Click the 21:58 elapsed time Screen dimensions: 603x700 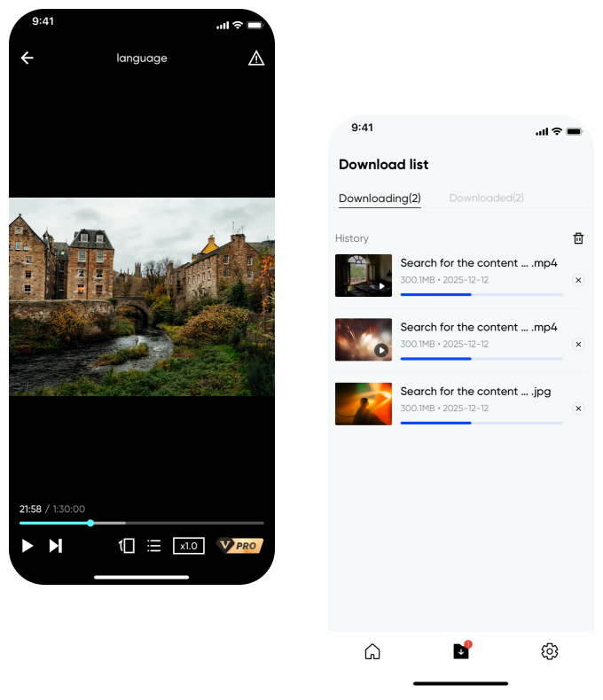30,509
